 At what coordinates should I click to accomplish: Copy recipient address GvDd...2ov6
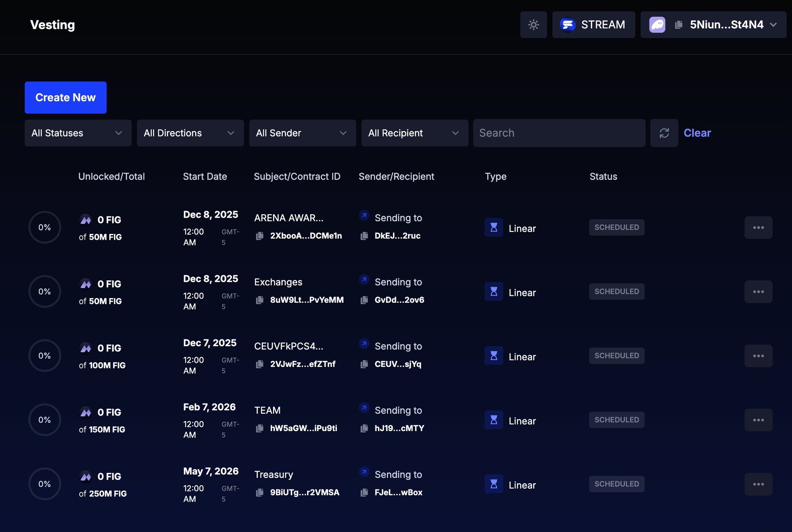pyautogui.click(x=364, y=300)
